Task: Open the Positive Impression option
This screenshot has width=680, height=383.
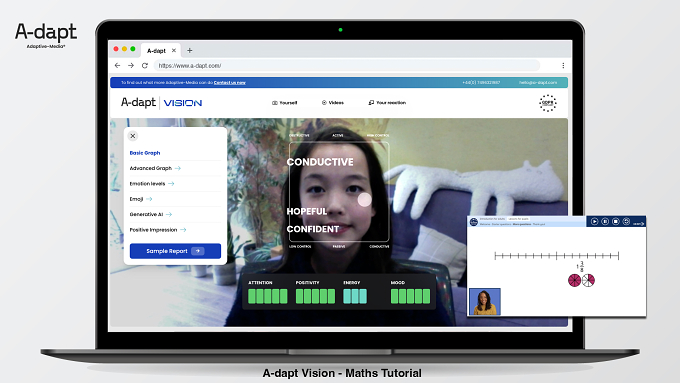Action: [x=158, y=230]
